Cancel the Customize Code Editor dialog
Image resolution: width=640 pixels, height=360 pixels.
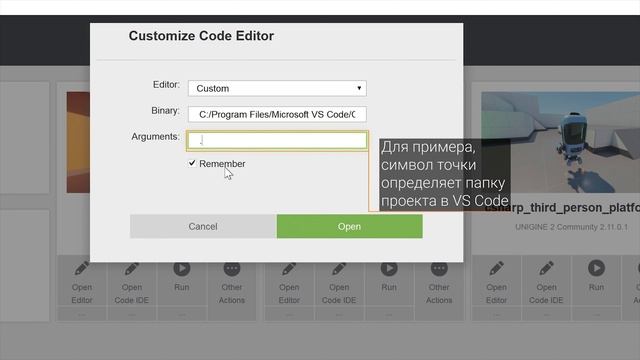[203, 226]
